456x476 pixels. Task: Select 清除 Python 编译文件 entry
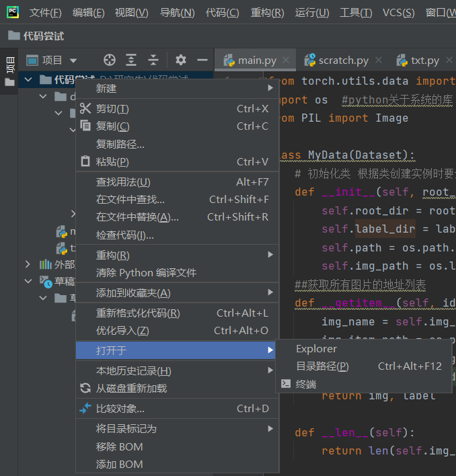tap(177, 272)
